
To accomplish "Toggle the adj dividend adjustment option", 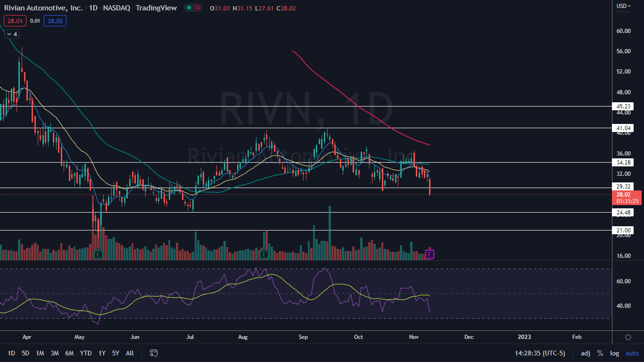I will 585,353.
